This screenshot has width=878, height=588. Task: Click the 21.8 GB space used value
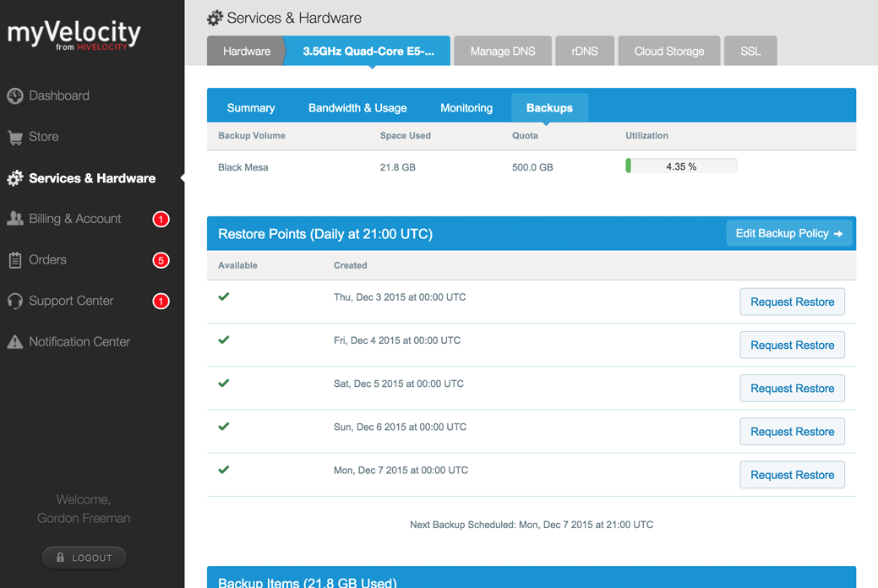coord(397,167)
